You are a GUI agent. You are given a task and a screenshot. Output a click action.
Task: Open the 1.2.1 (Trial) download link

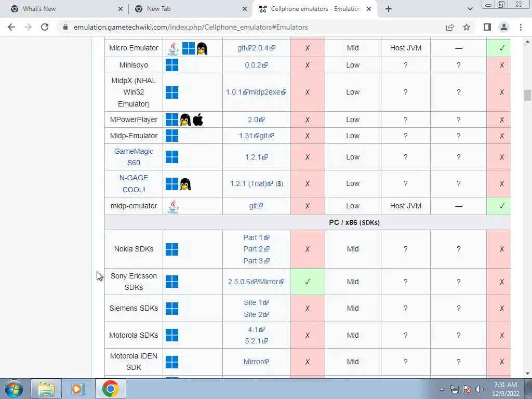(251, 183)
